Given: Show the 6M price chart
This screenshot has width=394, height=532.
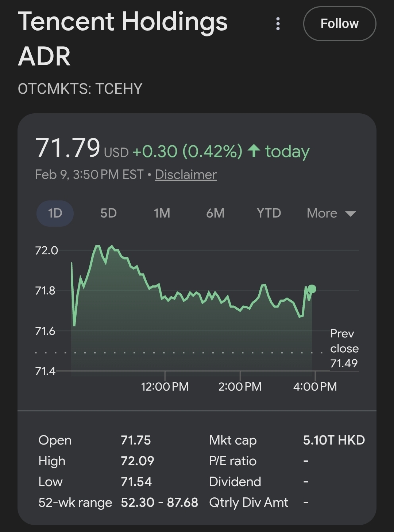Looking at the screenshot, I should point(215,213).
